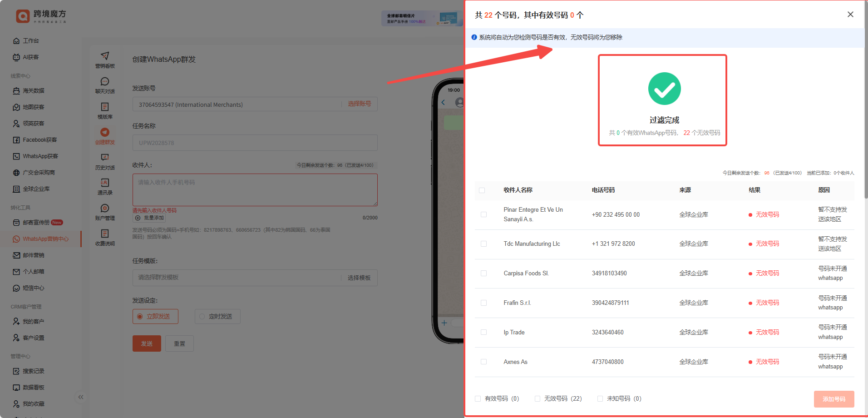
Task: Click the 添加号码 button
Action: tap(833, 399)
